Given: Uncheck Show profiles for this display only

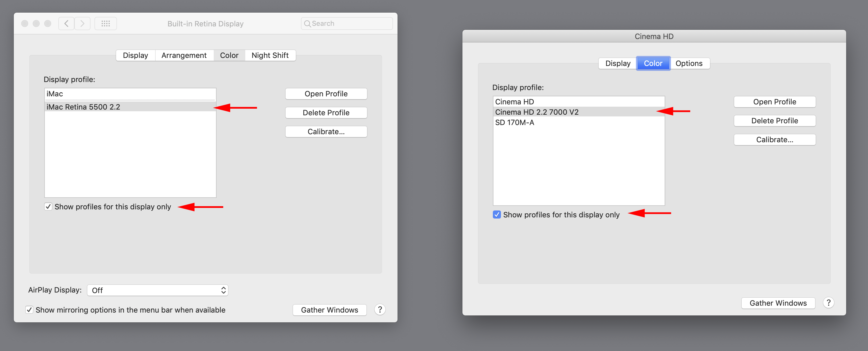Looking at the screenshot, I should (49, 206).
